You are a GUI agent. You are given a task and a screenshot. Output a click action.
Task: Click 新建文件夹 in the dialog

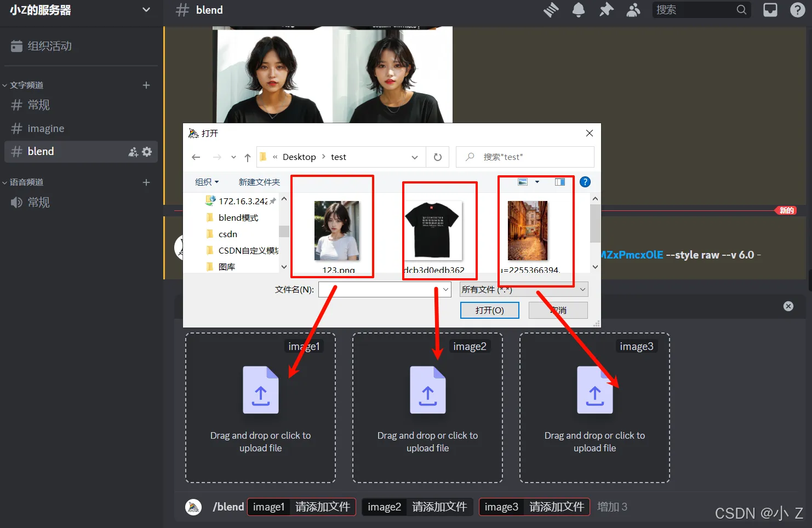[x=259, y=182]
